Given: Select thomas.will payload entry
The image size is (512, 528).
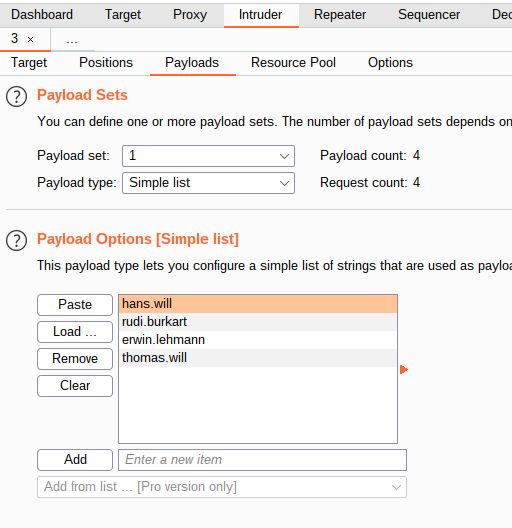Looking at the screenshot, I should (258, 358).
